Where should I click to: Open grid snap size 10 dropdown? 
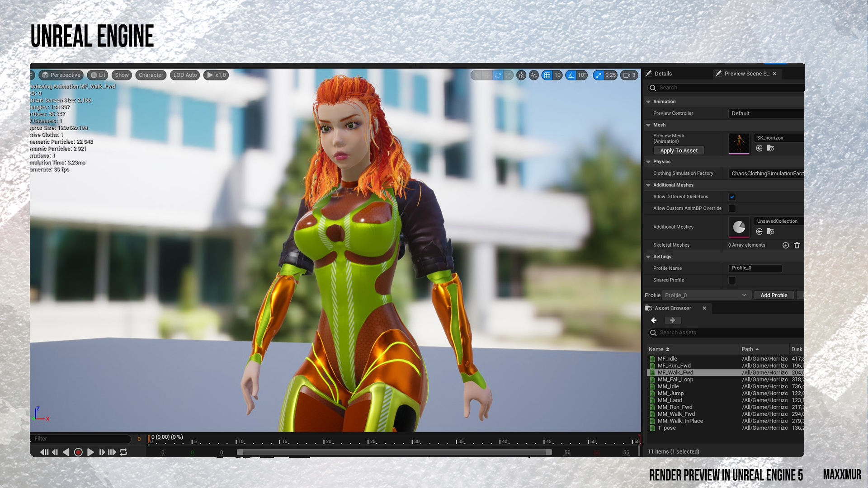[557, 75]
